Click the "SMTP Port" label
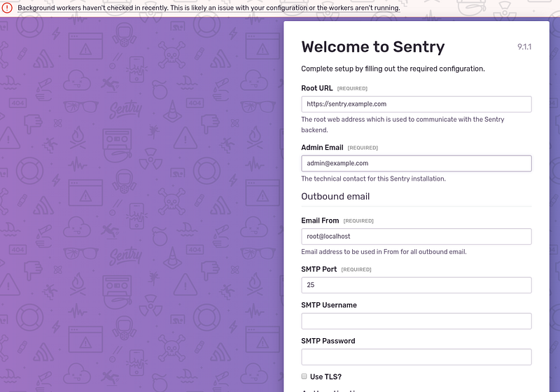 [x=319, y=269]
